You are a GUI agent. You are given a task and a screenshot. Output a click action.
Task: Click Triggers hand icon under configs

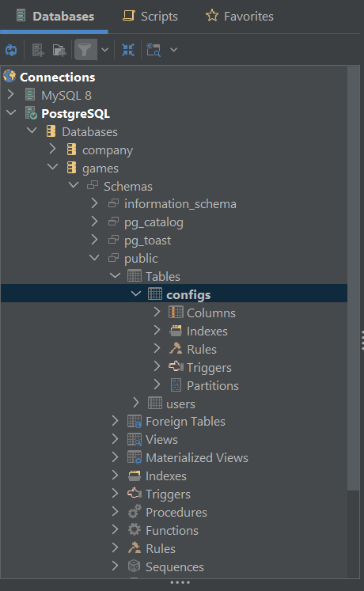pyautogui.click(x=176, y=366)
